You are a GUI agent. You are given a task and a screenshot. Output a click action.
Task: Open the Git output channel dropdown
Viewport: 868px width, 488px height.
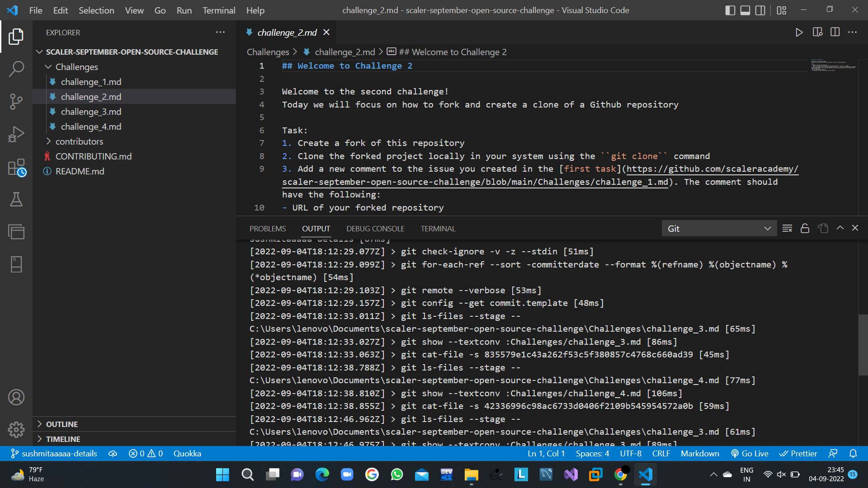point(719,228)
